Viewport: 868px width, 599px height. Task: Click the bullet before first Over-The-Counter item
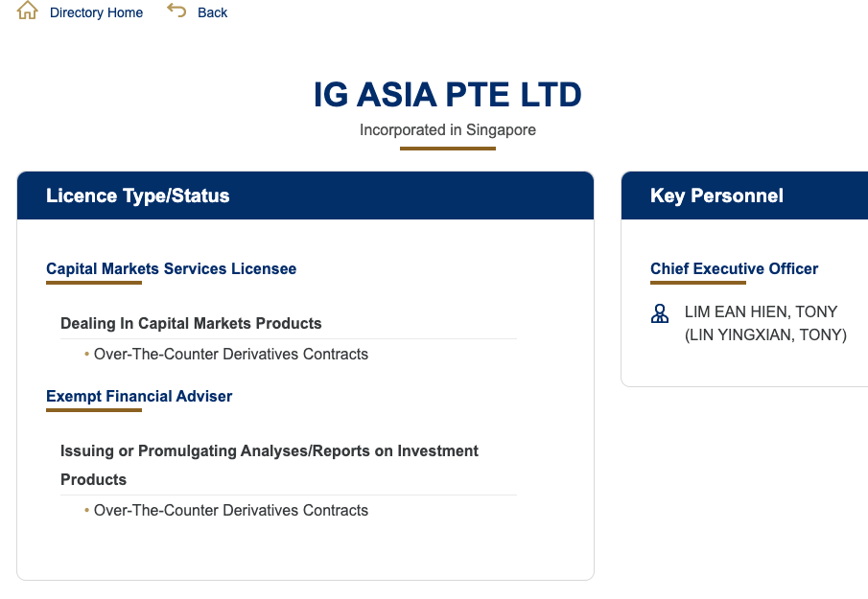87,354
